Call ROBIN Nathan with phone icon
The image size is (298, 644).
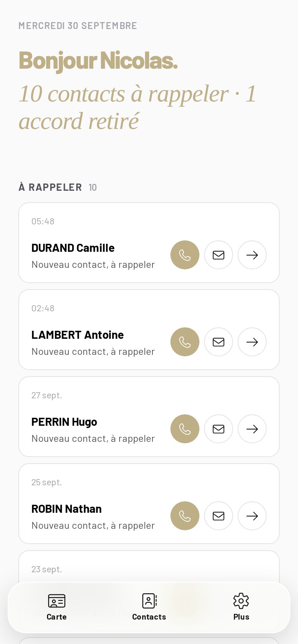click(x=185, y=516)
